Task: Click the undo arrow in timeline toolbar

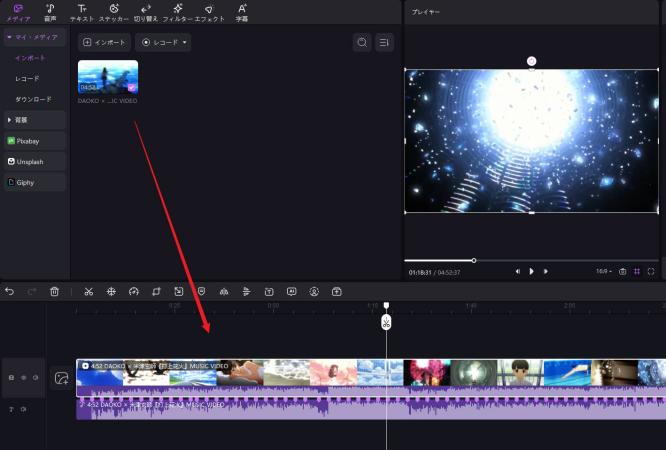Action: point(10,291)
